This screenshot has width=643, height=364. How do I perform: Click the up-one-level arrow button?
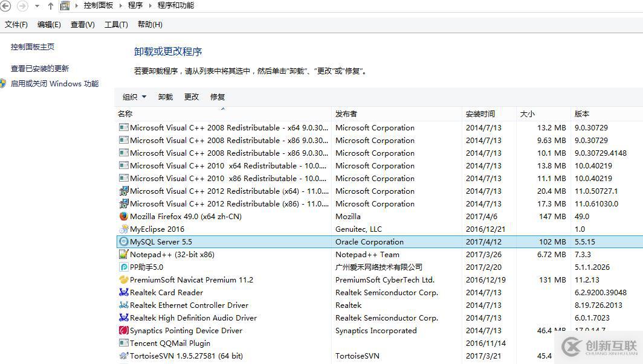pos(50,5)
